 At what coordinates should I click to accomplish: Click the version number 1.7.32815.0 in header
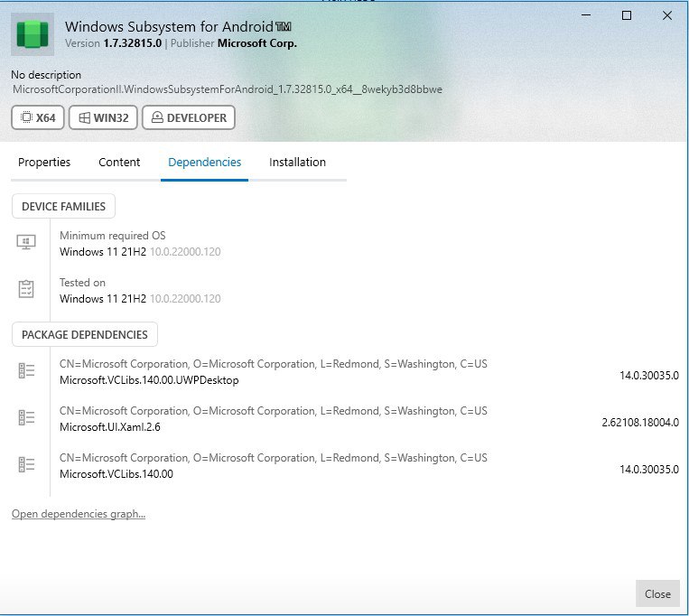click(132, 43)
